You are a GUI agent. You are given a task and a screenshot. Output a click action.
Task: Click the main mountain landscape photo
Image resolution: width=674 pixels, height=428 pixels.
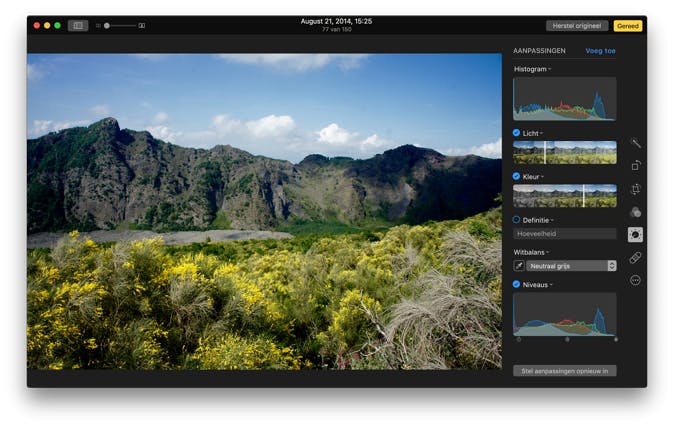[x=264, y=211]
